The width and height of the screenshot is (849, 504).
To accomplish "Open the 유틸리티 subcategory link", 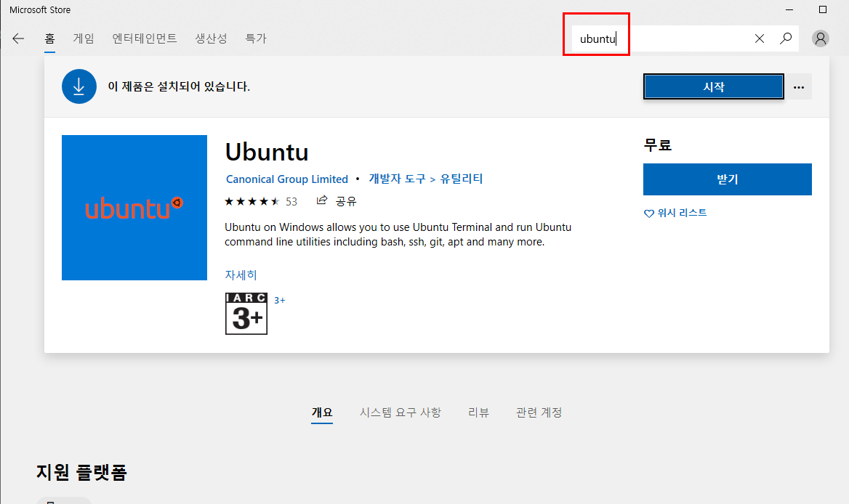I will tap(462, 179).
